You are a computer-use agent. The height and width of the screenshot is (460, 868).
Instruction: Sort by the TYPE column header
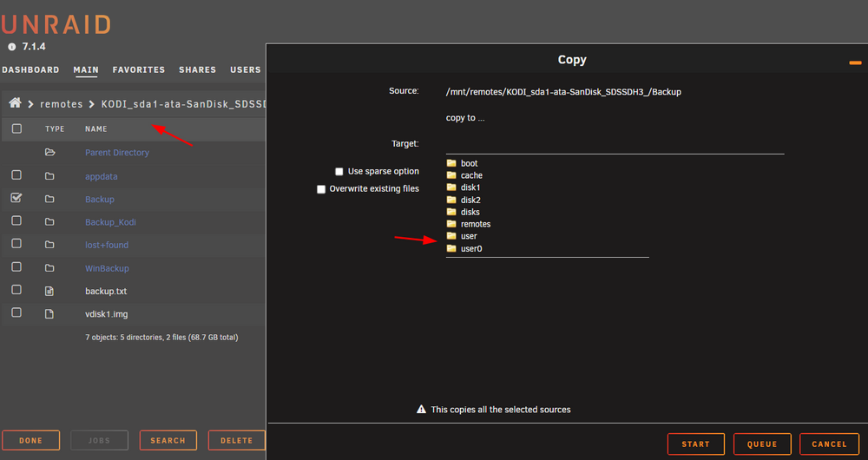click(x=55, y=128)
